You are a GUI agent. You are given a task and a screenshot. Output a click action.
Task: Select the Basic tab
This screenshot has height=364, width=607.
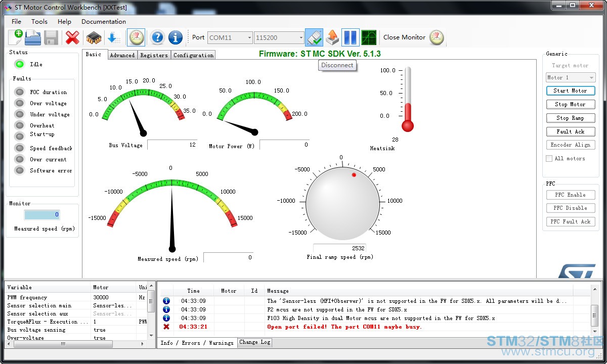point(94,54)
